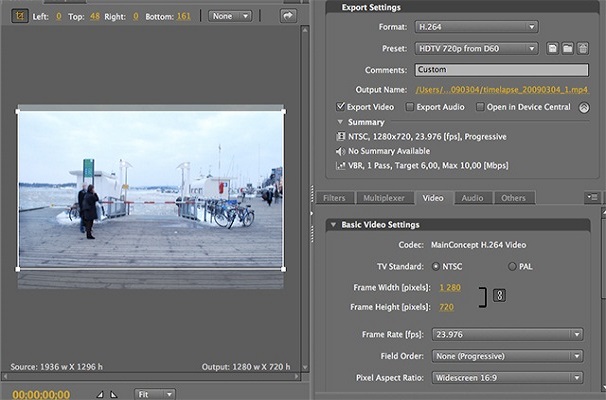Click the set in point triangle
This screenshot has height=400, width=606.
tap(100, 394)
